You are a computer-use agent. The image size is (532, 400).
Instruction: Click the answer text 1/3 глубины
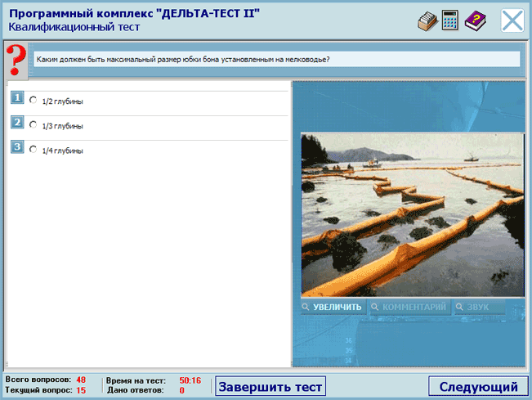pos(62,126)
